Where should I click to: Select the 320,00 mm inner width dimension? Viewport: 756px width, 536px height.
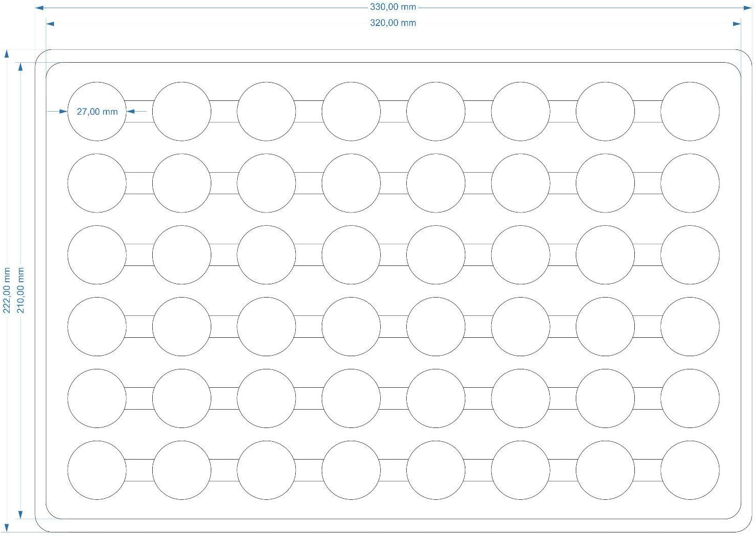393,23
